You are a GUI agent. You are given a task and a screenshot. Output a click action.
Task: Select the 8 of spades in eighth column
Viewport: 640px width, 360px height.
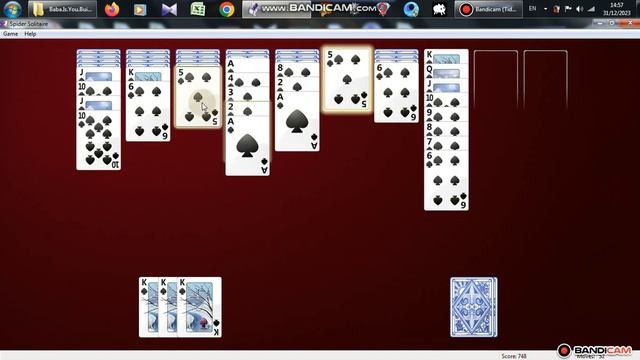(446, 130)
